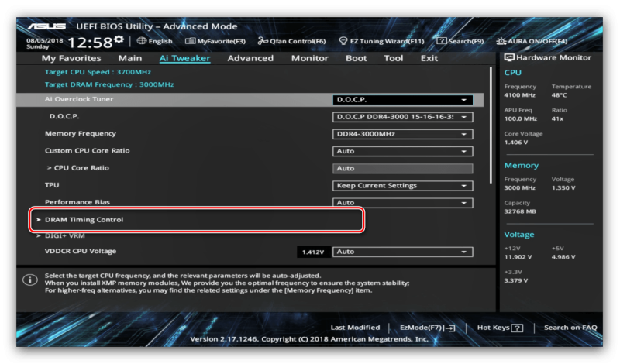Screen dimensions: 620x364
Task: Click the Memory heading in Hardware Monitor
Action: point(521,166)
